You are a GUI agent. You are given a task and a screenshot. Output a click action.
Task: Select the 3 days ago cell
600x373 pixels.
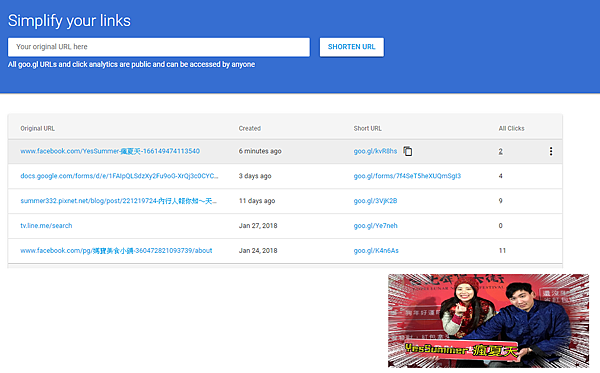coord(255,176)
